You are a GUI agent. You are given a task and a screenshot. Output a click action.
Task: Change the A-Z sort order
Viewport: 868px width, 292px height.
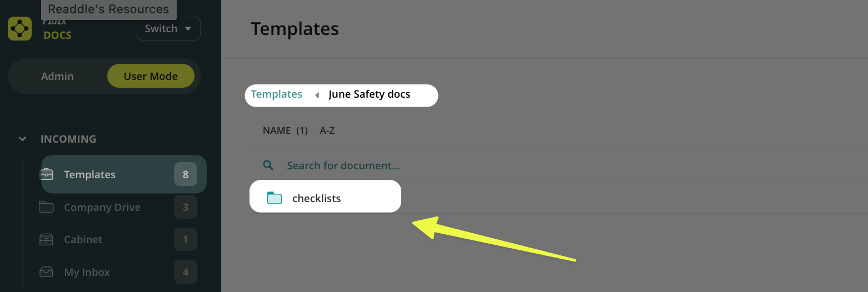327,130
